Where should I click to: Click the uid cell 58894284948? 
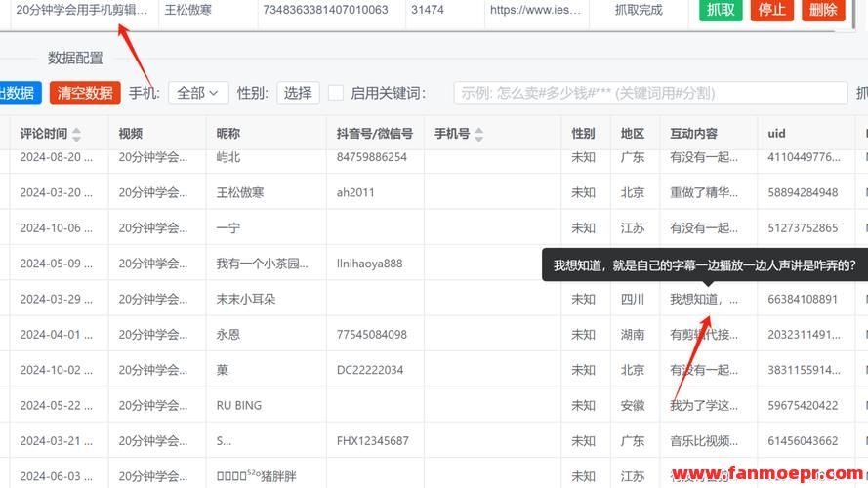[803, 192]
